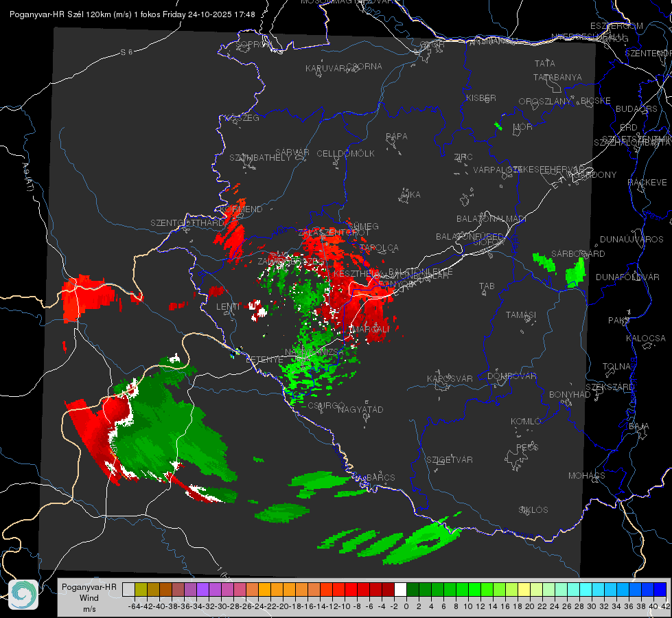The height and width of the screenshot is (618, 672).
Task: Click the SIKLÓS city label
Action: (x=533, y=510)
